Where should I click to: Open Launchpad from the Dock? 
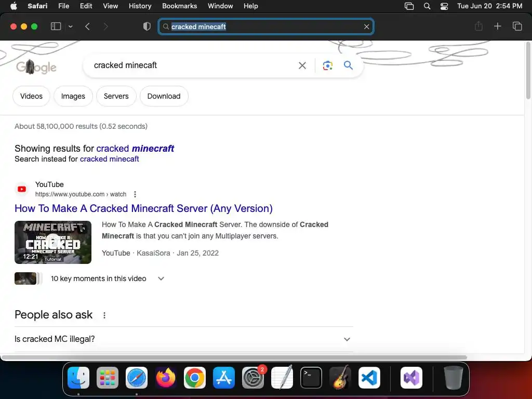coord(108,378)
